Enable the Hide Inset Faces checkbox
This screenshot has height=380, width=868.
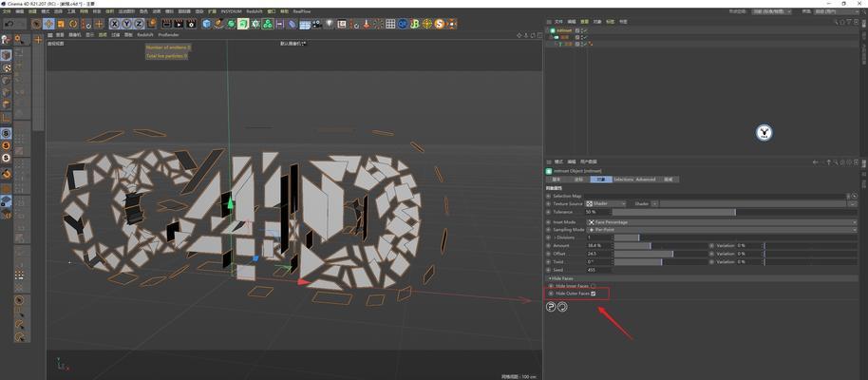[x=593, y=286]
